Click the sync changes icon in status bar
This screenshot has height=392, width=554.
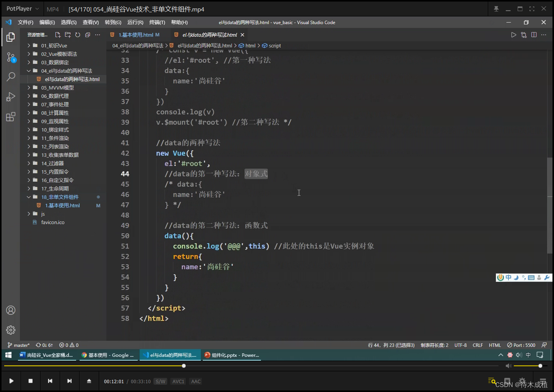coord(44,345)
